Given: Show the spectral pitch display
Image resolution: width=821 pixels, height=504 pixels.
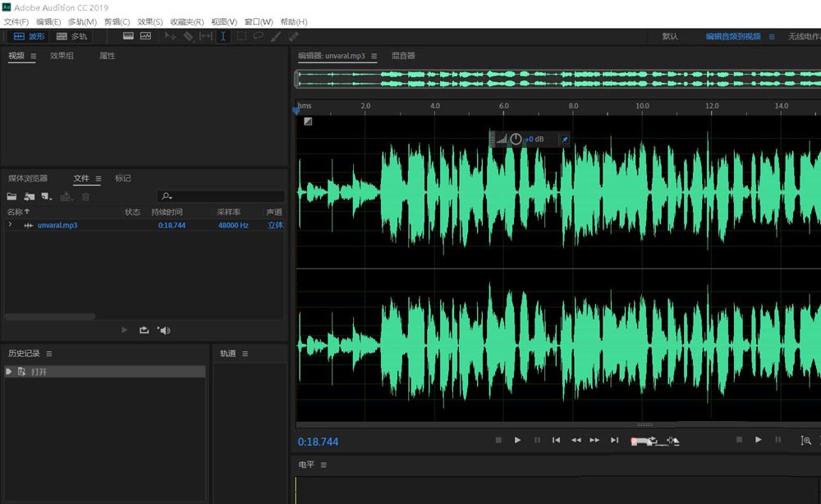Looking at the screenshot, I should [x=145, y=36].
